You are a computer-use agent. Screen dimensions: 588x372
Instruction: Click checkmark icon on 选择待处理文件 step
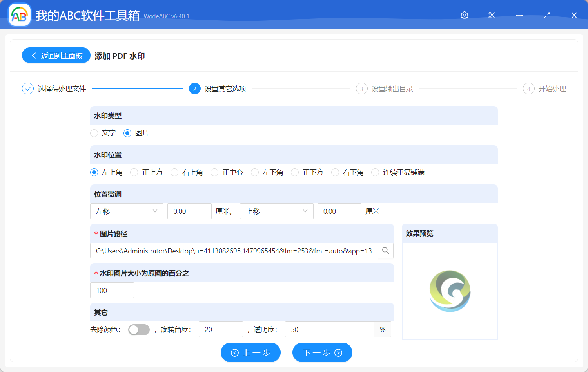point(27,88)
